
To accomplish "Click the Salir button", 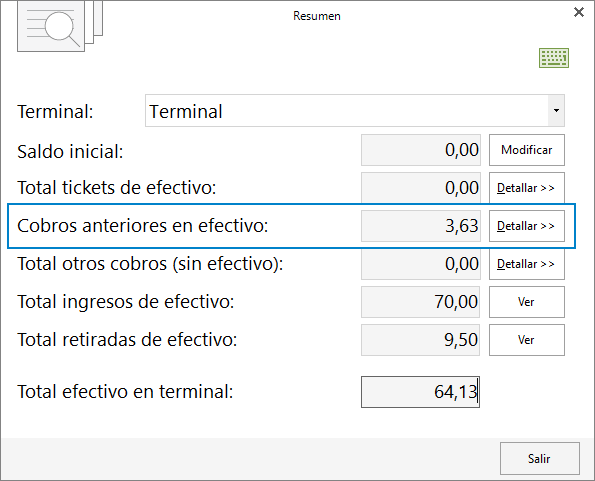I will [x=540, y=459].
